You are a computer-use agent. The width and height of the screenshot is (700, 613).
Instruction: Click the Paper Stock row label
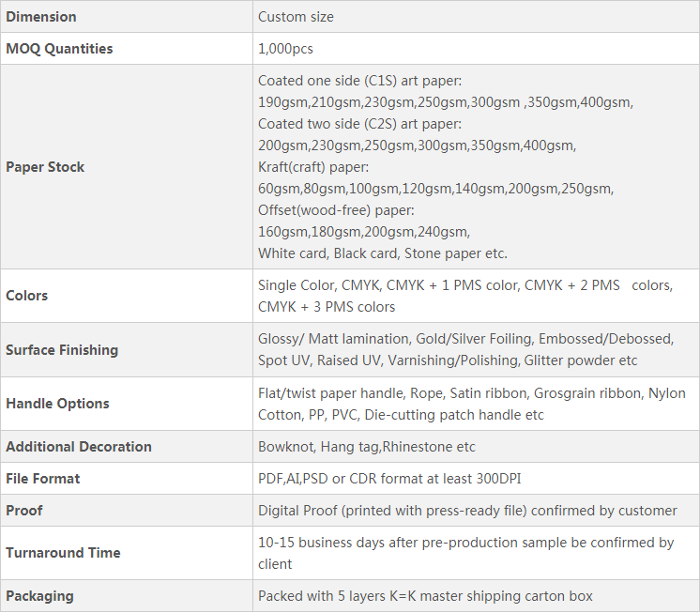tap(45, 167)
